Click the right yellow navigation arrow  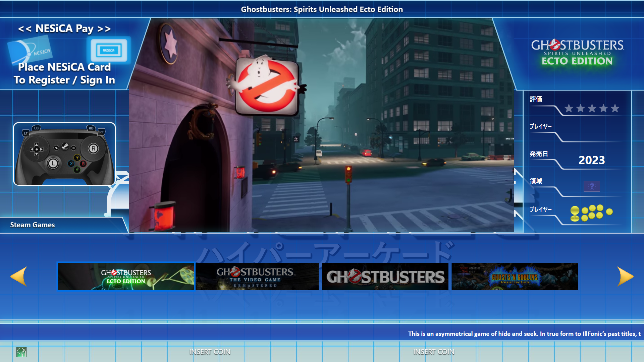625,277
